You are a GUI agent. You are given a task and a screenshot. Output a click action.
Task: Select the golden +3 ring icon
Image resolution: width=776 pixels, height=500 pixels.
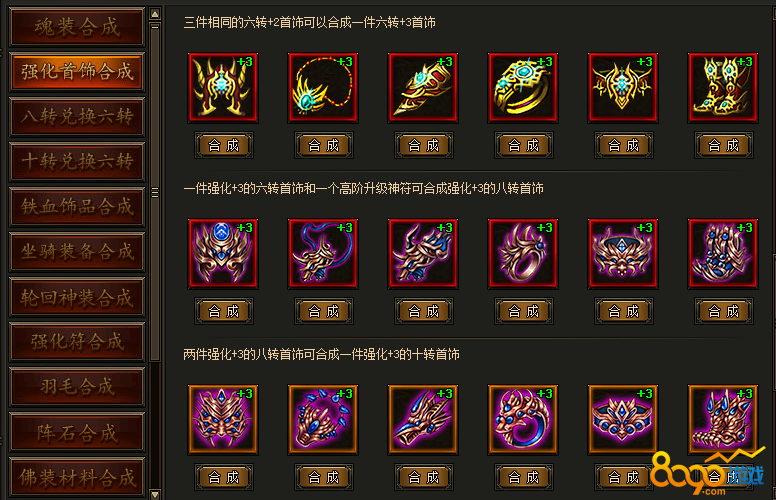tap(523, 88)
